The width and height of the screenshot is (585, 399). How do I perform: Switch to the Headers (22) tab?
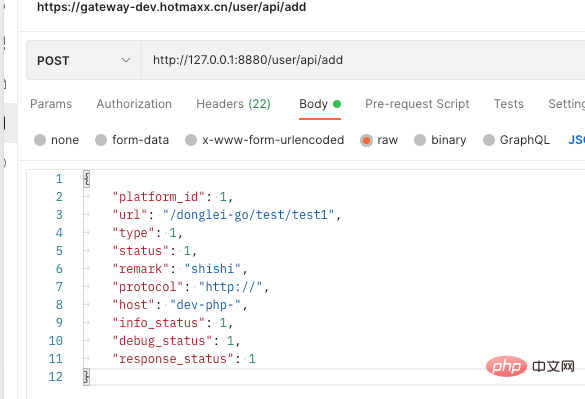pos(234,104)
